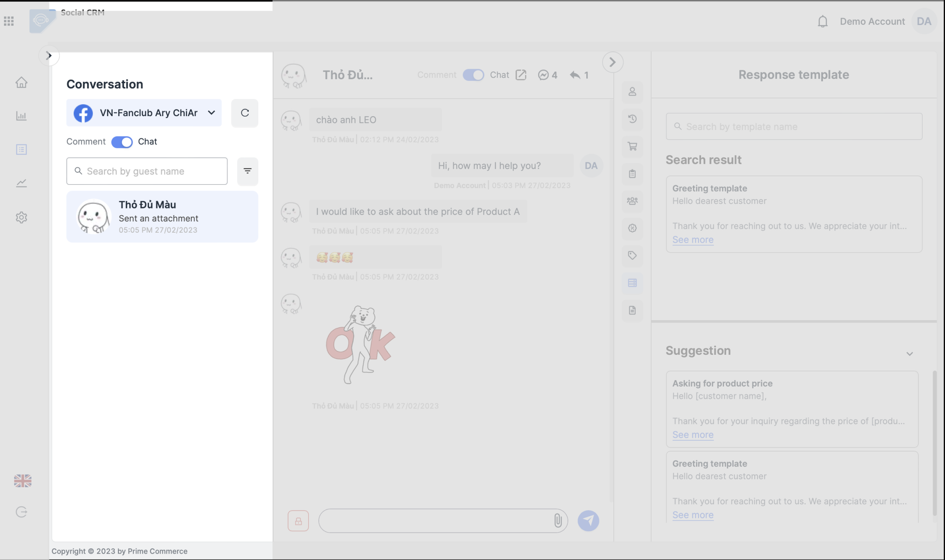Toggle Comment/Chat switch in Conversation panel
This screenshot has height=560, width=945.
[122, 142]
